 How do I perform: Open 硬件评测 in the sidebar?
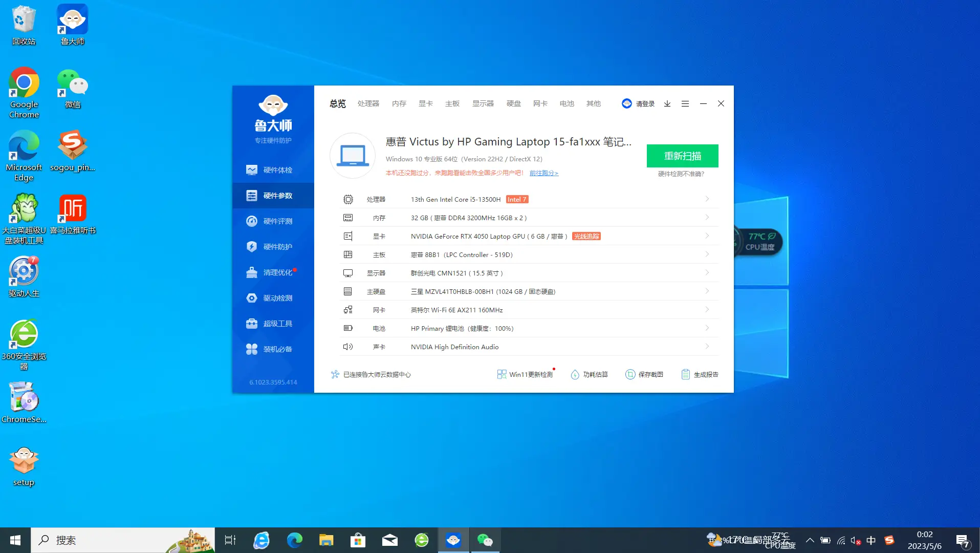point(273,221)
